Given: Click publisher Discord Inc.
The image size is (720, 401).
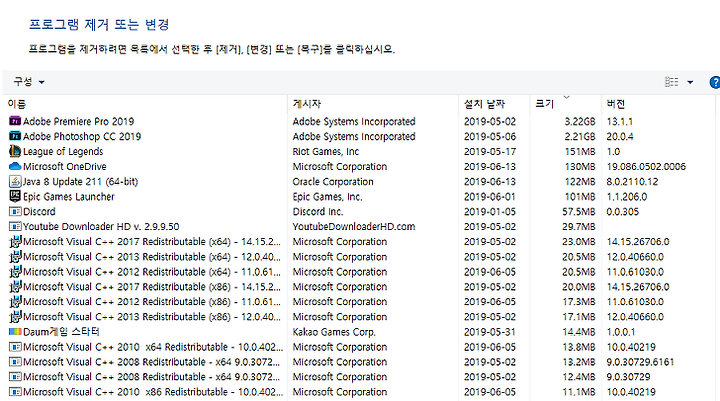Looking at the screenshot, I should [318, 212].
